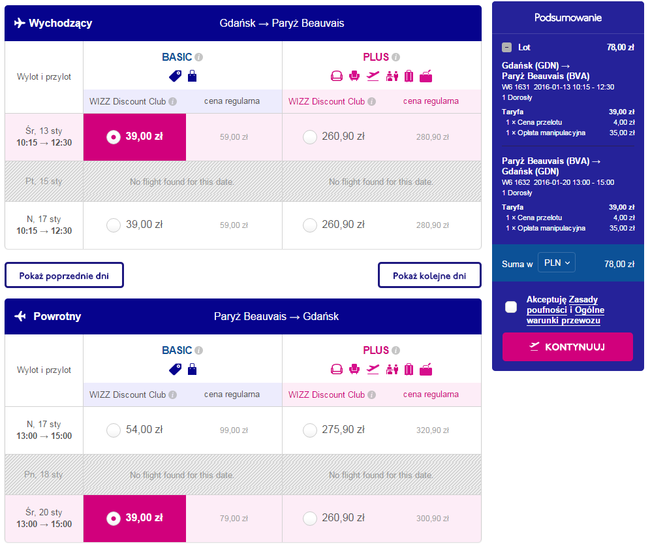Select 275,90 zł PLUS return fare on 17 Jan
The image size is (650, 548).
tap(310, 429)
